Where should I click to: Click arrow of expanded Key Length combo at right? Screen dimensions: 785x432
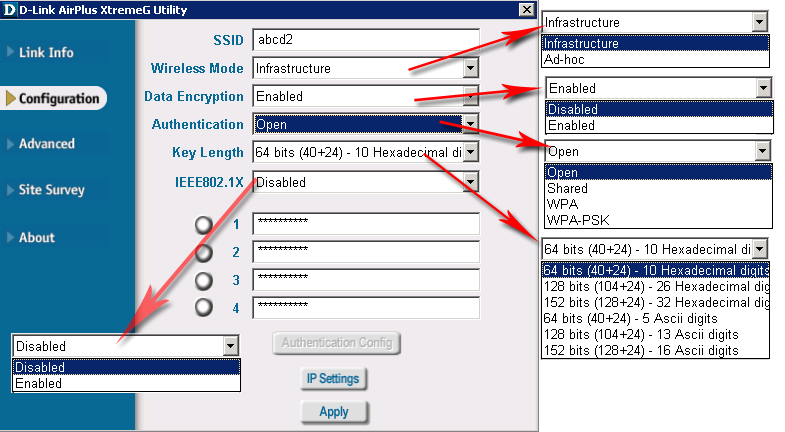point(759,249)
